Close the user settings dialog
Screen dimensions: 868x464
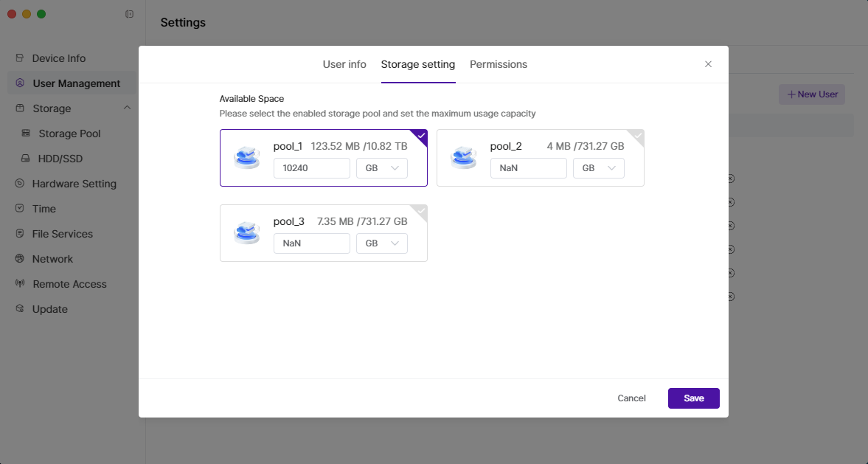[708, 64]
